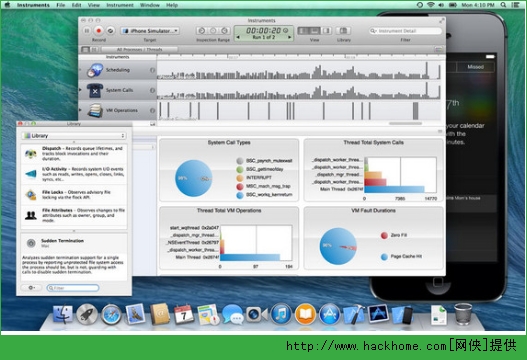Click the Zero Fill red legend swatch
The height and width of the screenshot is (360, 527).
coord(384,235)
